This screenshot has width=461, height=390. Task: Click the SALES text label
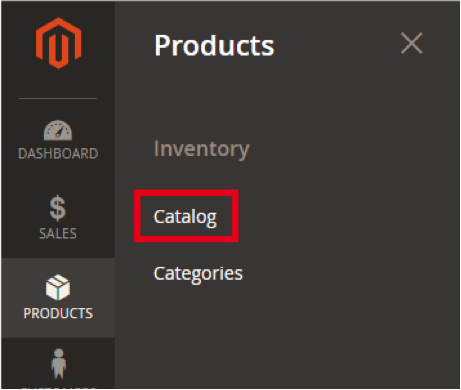[58, 233]
